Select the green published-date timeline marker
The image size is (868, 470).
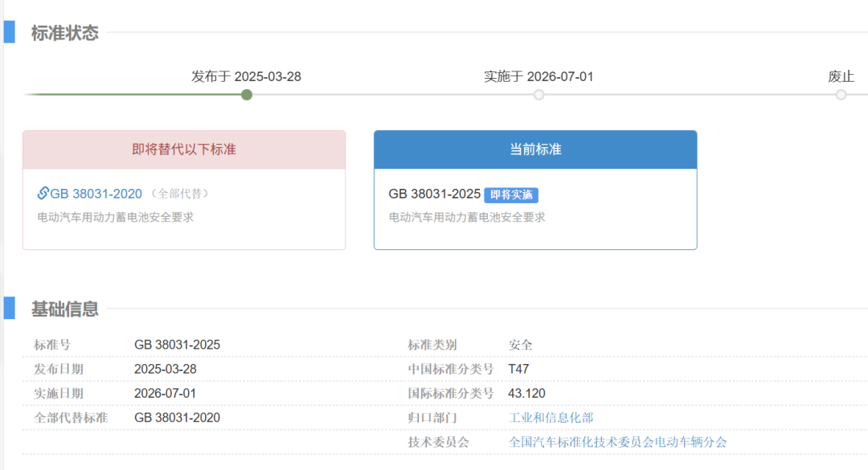247,95
